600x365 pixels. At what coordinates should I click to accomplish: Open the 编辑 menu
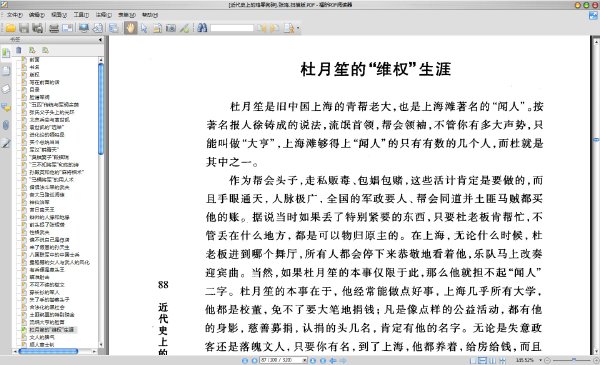[x=36, y=15]
